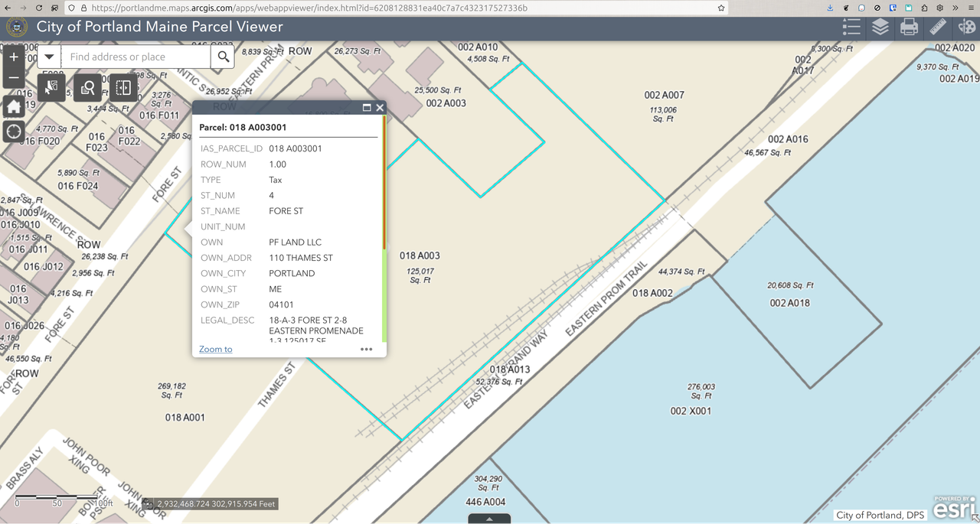Open the Legend widget
This screenshot has height=524, width=980.
(851, 27)
